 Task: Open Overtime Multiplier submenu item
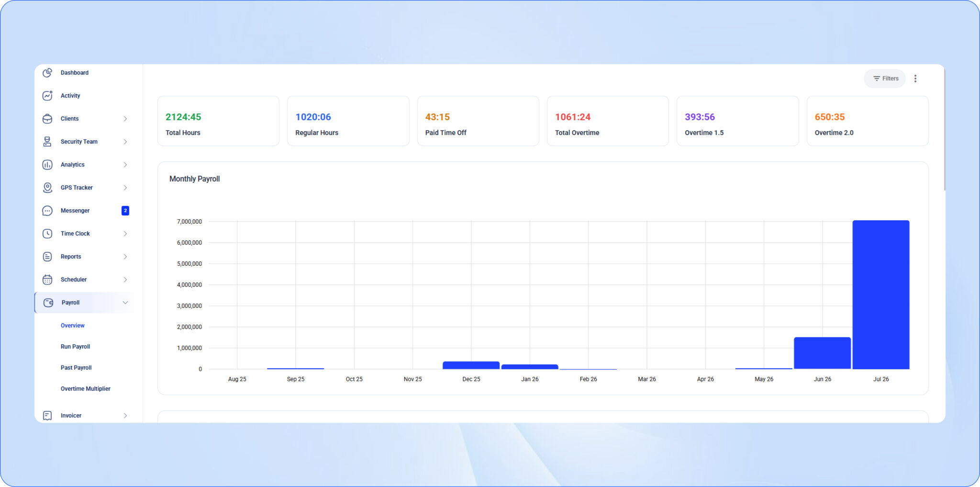pyautogui.click(x=86, y=389)
